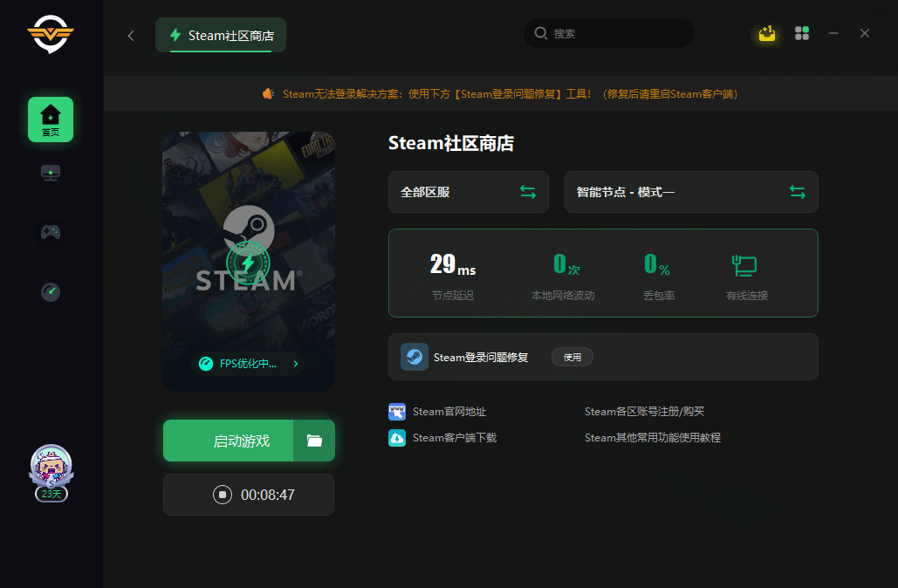The height and width of the screenshot is (588, 898).
Task: Open the monitor icon in the sidebar
Action: pyautogui.click(x=51, y=174)
